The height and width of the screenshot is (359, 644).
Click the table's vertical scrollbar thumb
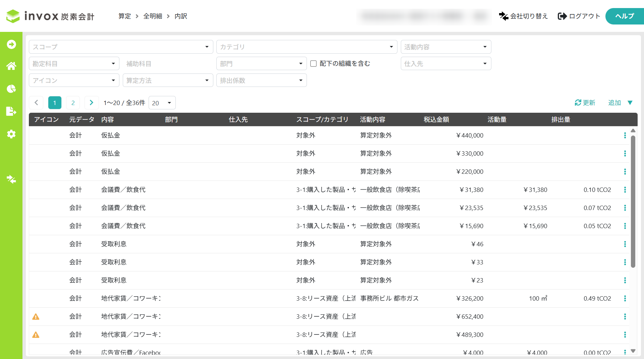click(633, 201)
